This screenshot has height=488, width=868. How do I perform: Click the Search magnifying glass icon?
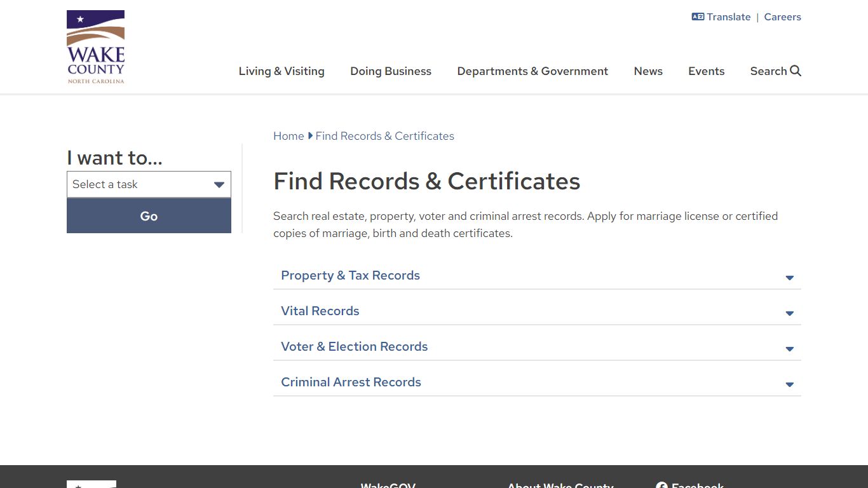click(796, 71)
